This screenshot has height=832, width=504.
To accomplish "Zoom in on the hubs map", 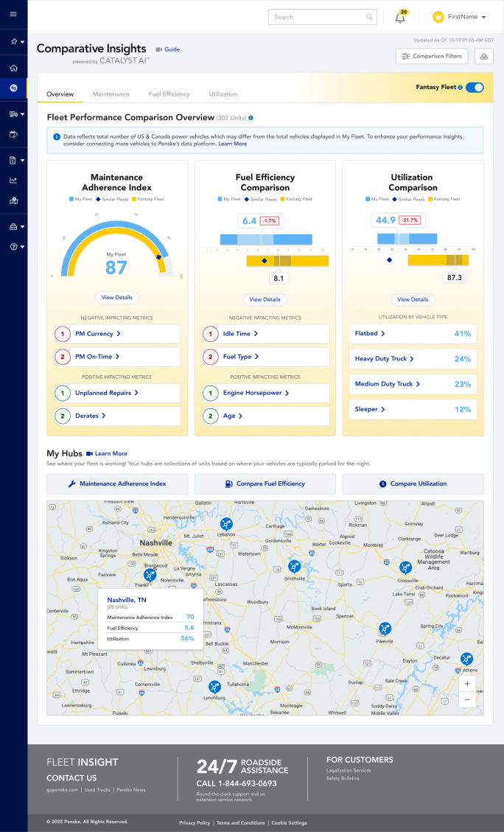I will 467,684.
